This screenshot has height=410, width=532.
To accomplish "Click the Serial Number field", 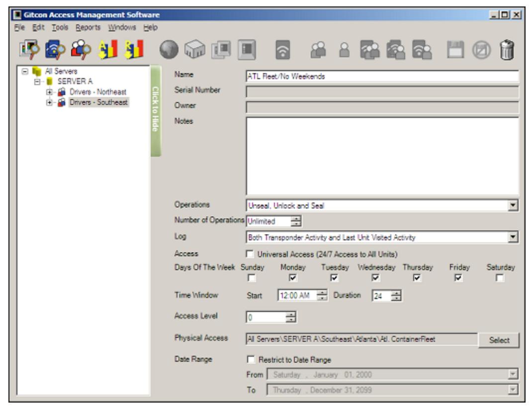I will [x=382, y=91].
